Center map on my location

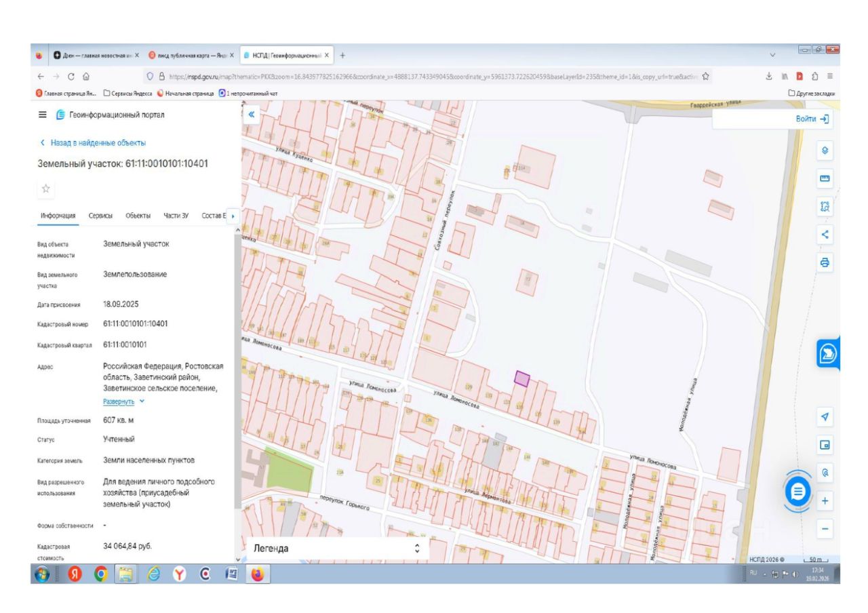tap(825, 416)
